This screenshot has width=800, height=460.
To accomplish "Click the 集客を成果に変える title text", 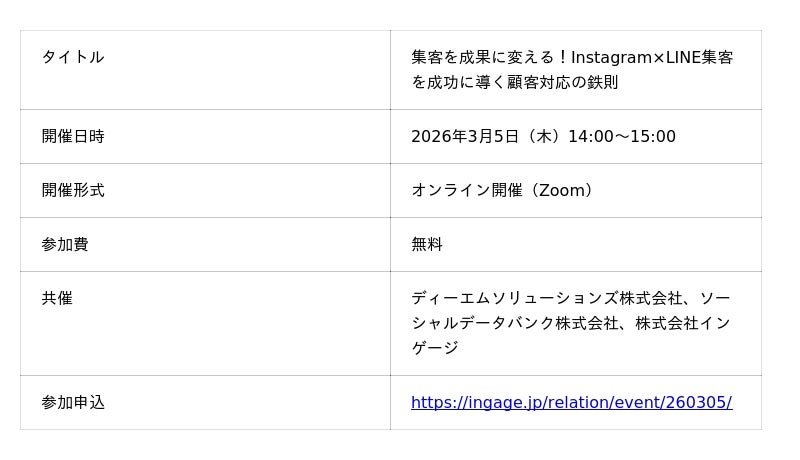I will coord(482,57).
